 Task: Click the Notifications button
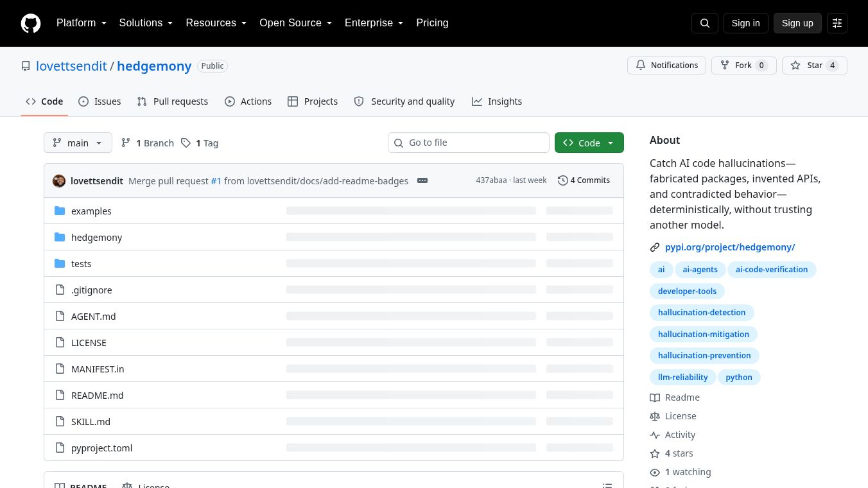[666, 65]
